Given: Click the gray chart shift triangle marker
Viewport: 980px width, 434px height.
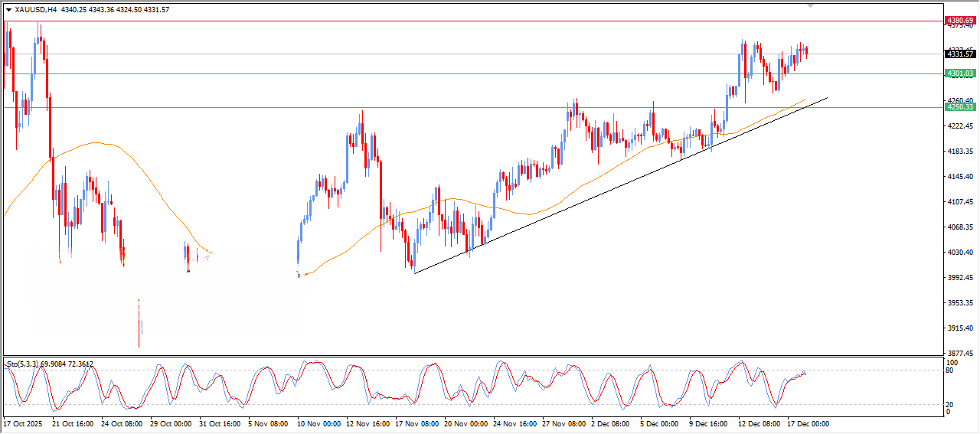Looking at the screenshot, I should click(811, 5).
